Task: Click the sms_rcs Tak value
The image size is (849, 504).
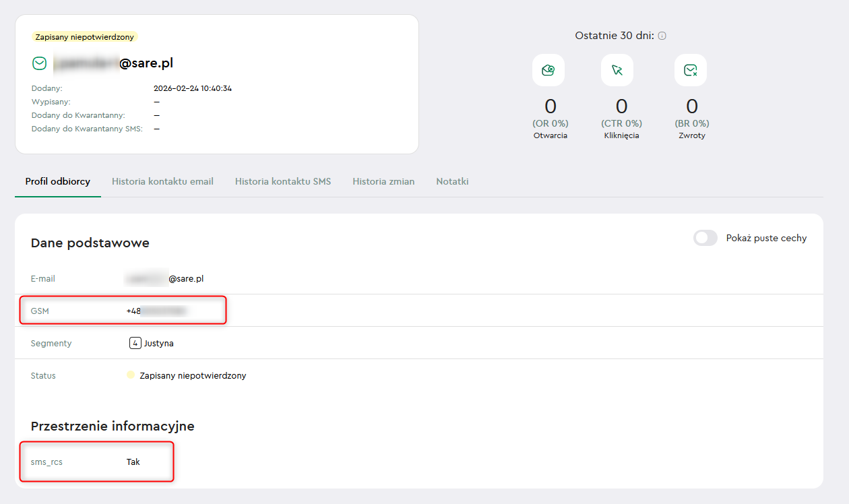Action: click(x=133, y=462)
